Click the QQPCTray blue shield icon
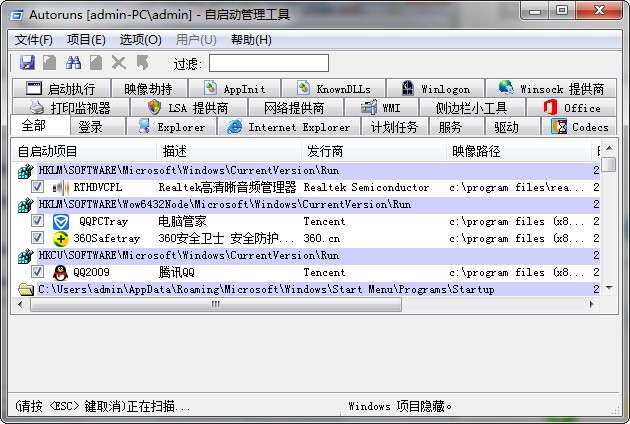Image resolution: width=630 pixels, height=424 pixels. point(61,221)
